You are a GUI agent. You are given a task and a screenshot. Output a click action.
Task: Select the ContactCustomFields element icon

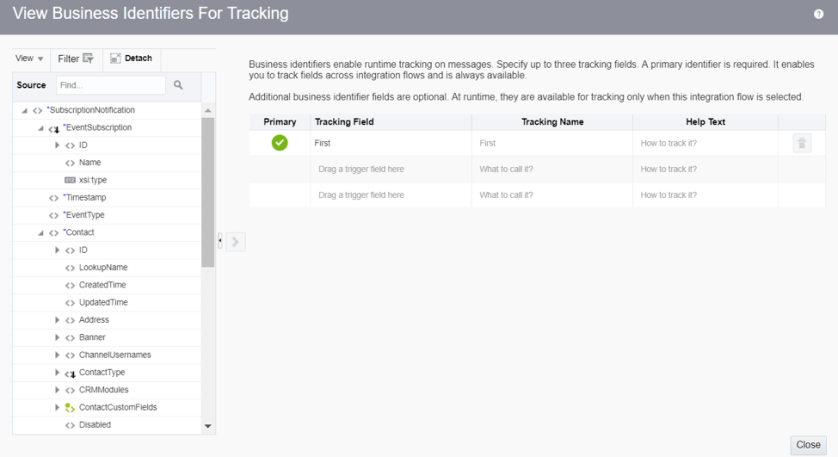pos(70,408)
